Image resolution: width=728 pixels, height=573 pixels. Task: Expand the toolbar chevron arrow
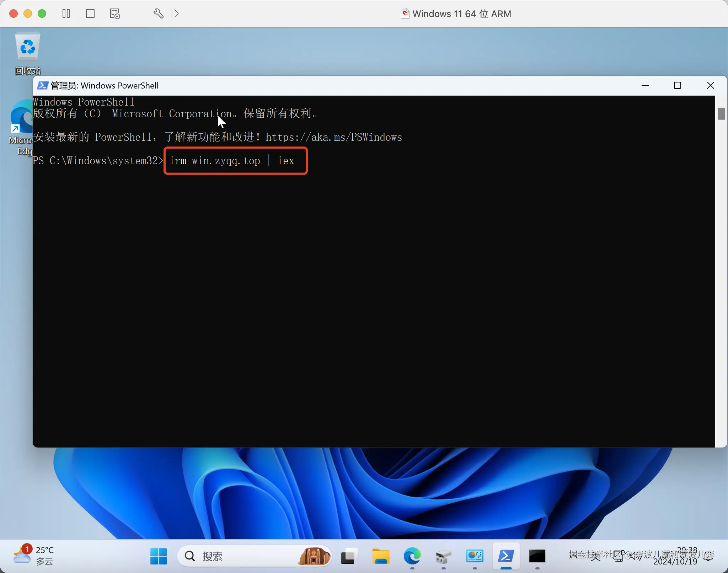click(x=176, y=14)
